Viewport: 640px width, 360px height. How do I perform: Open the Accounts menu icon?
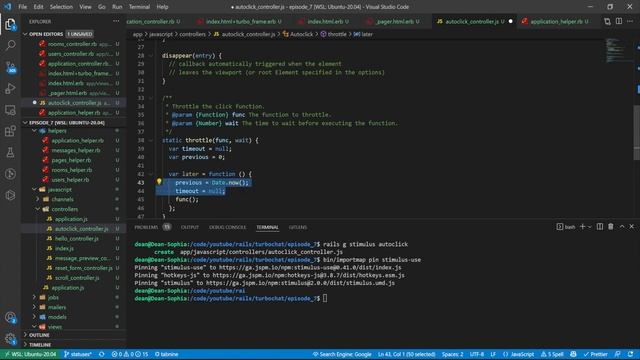(10, 317)
